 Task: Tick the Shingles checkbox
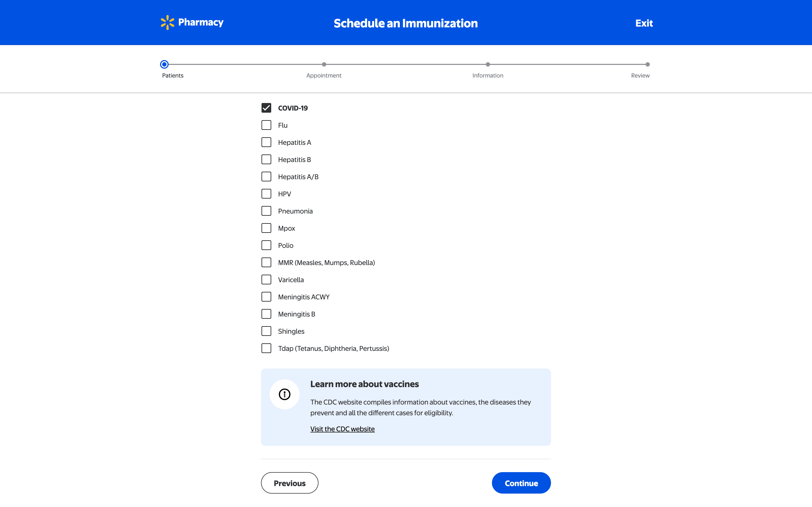266,331
